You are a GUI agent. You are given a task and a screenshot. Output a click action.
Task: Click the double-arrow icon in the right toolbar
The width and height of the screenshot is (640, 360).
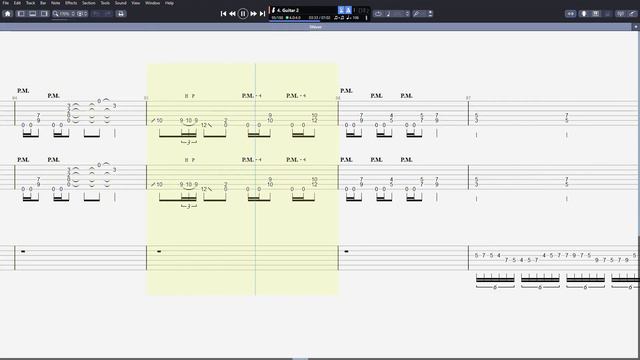(x=571, y=13)
